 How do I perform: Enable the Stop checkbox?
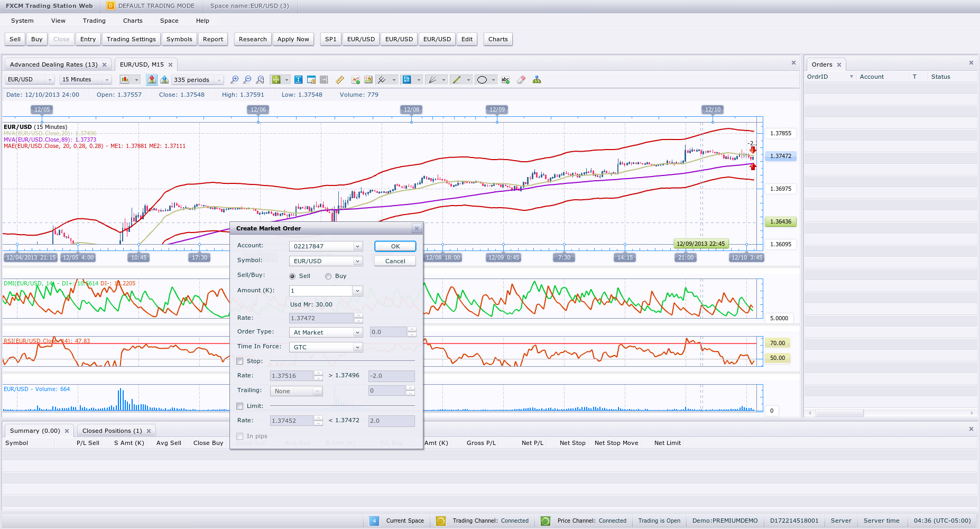pos(240,361)
